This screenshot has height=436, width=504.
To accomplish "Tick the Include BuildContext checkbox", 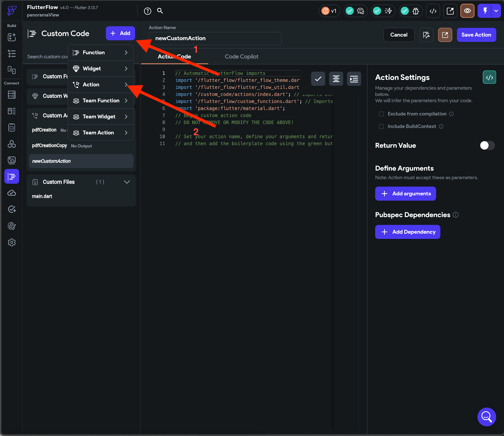I will (x=381, y=126).
